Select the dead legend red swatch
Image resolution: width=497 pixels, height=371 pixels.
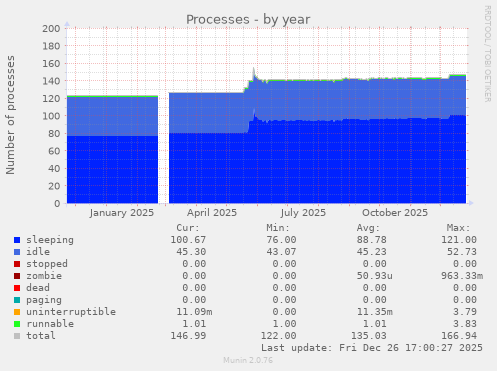pyautogui.click(x=17, y=288)
